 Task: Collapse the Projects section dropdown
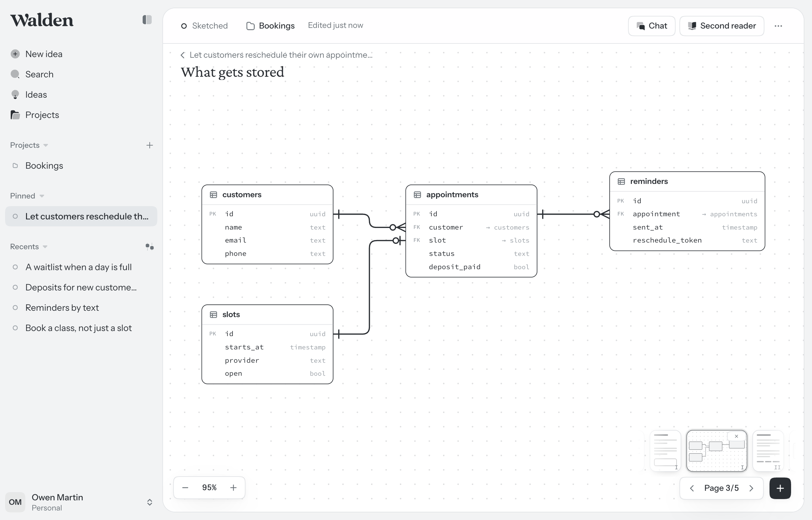[46, 146]
